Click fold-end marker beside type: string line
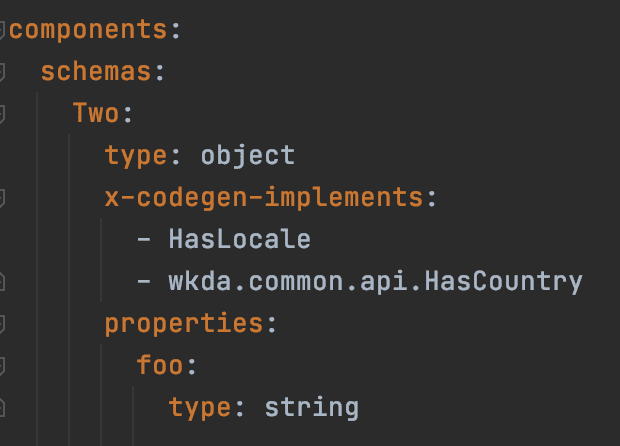Image resolution: width=620 pixels, height=446 pixels. point(3,408)
